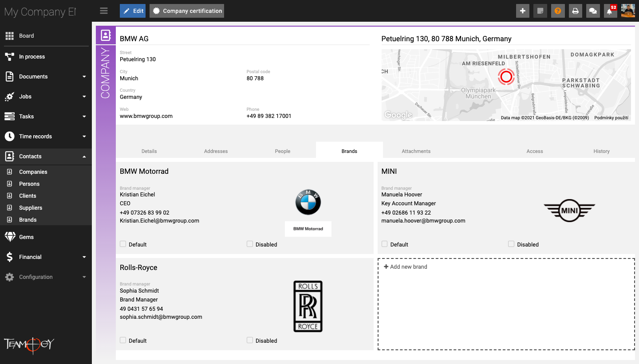Click the MINI winged logo
The height and width of the screenshot is (364, 639).
click(569, 210)
